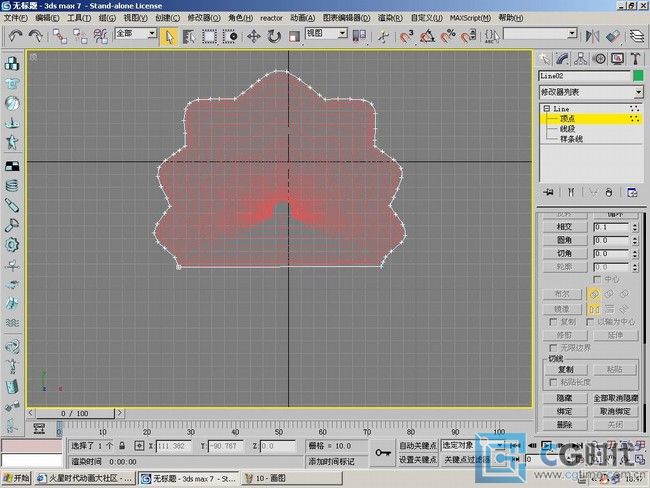Click Use Pivot Point Center icon

(x=359, y=36)
